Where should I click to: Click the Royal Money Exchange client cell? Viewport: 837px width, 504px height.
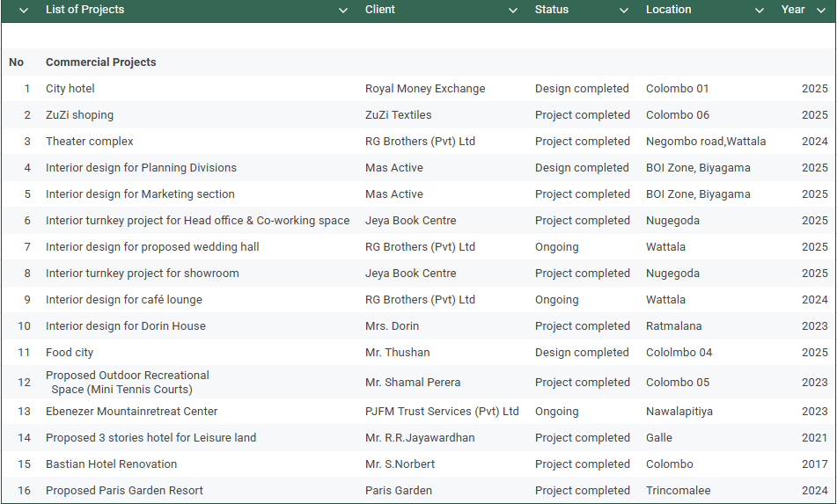click(x=425, y=89)
